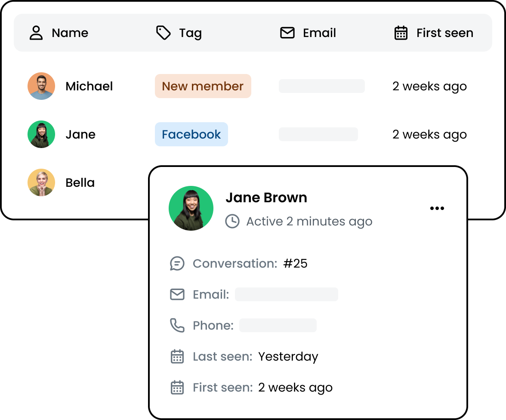
Task: Click the calendar icon beside Last seen
Action: click(x=177, y=356)
